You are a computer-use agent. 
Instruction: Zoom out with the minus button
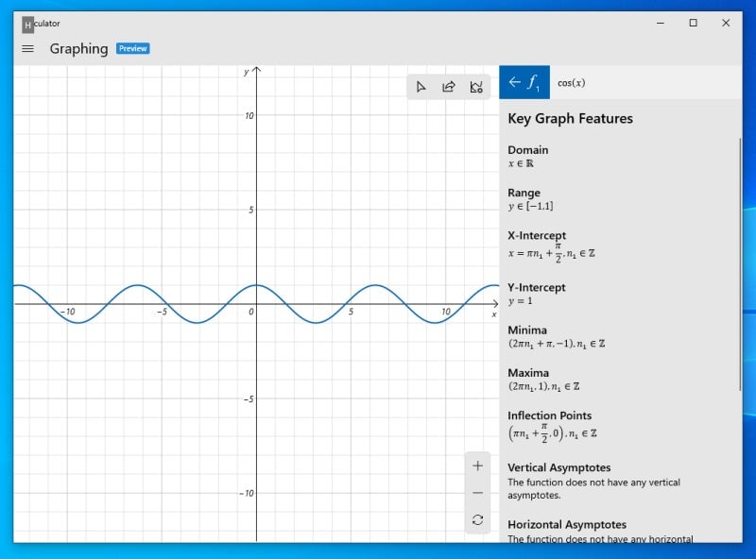(477, 493)
